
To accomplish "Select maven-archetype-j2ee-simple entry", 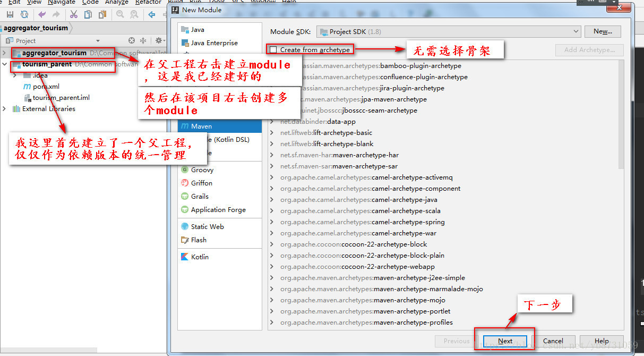I will tap(372, 278).
